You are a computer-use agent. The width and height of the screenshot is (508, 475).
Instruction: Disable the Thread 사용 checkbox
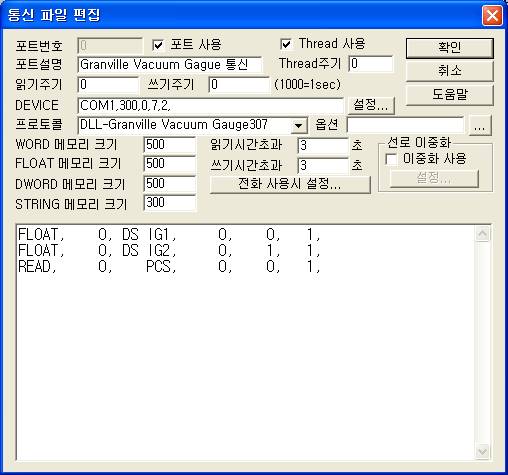286,44
